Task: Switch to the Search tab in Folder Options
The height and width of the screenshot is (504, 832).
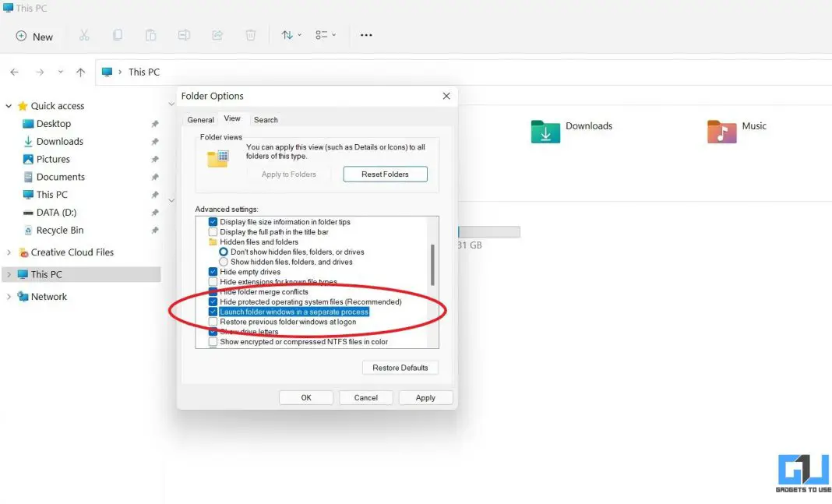Action: [266, 119]
